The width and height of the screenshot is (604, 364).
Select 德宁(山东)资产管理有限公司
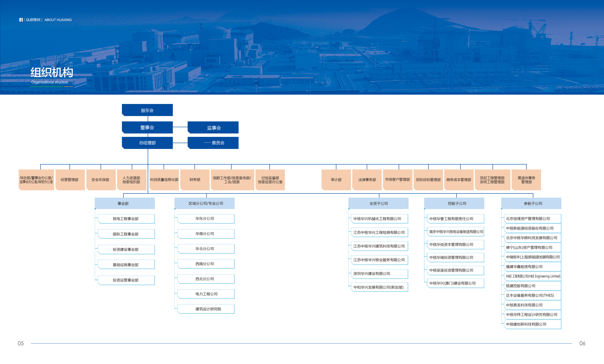tap(533, 247)
